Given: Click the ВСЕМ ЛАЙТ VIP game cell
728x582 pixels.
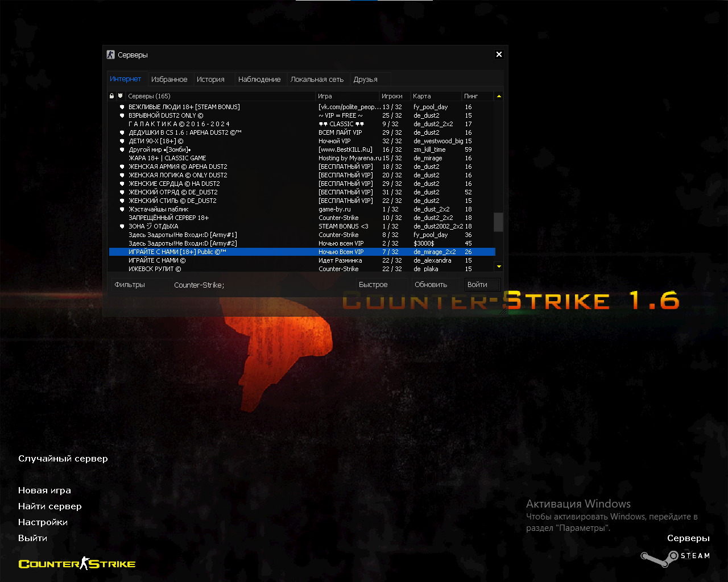Looking at the screenshot, I should pyautogui.click(x=340, y=132).
